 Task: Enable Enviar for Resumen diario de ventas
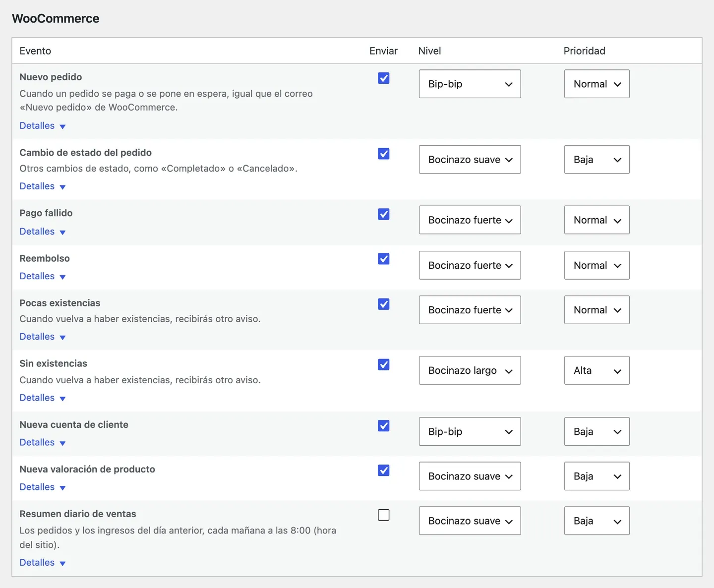click(383, 515)
